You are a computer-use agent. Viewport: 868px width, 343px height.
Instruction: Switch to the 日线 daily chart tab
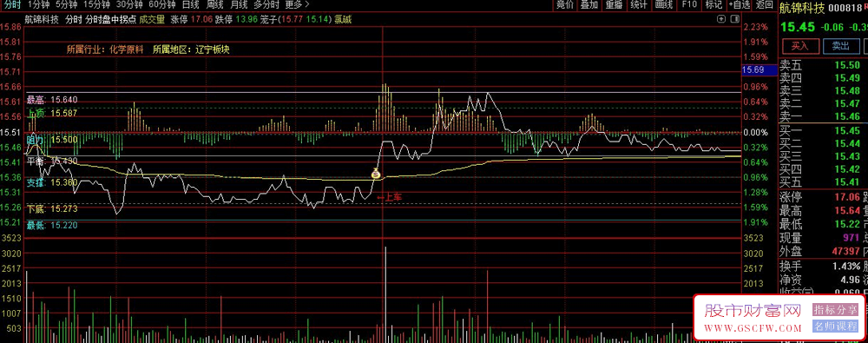click(190, 5)
